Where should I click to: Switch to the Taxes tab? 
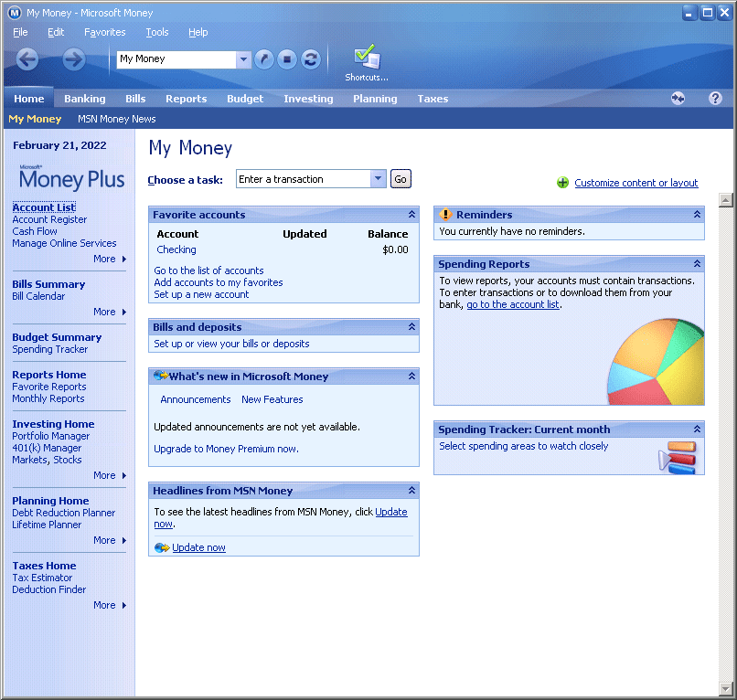tap(433, 99)
